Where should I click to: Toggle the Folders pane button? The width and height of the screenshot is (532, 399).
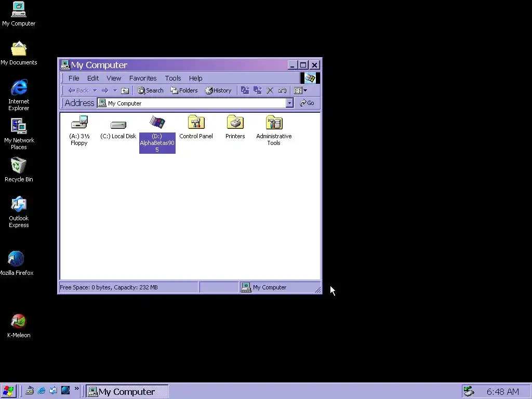[184, 90]
